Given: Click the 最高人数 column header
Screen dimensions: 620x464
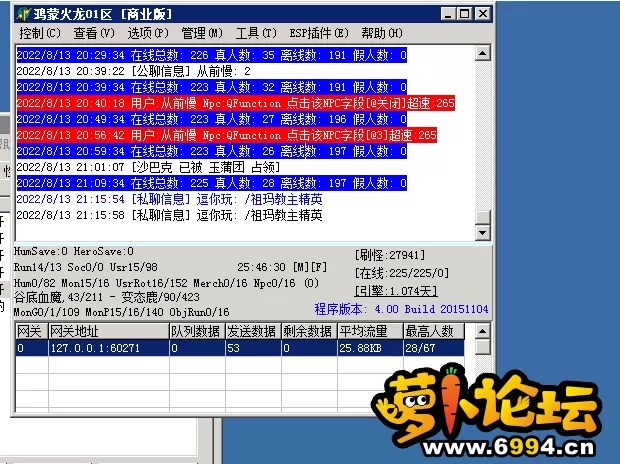Looking at the screenshot, I should (x=434, y=331).
